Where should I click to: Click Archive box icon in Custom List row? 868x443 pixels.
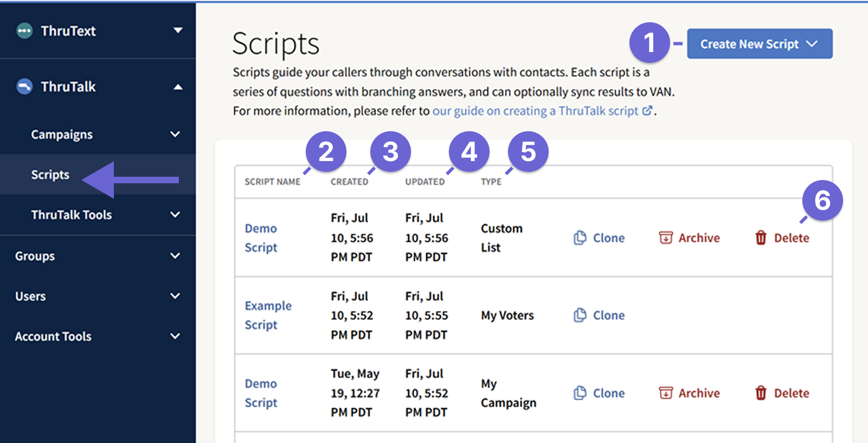[666, 237]
